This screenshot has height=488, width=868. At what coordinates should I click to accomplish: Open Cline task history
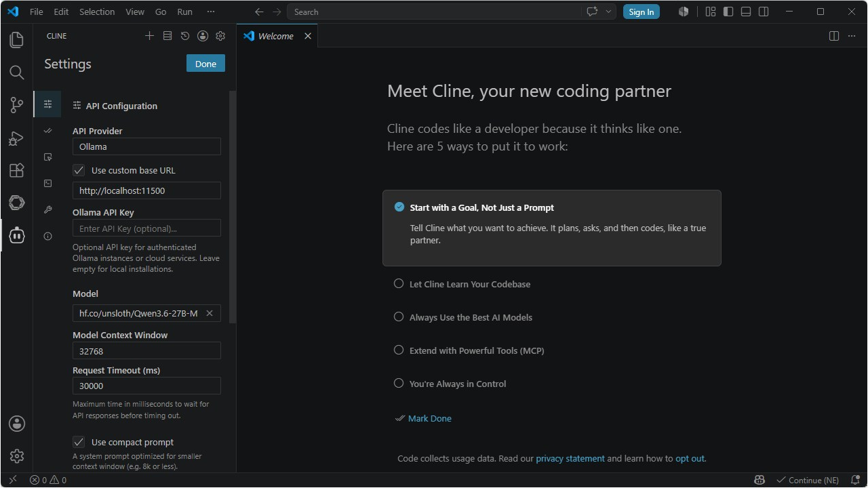185,36
